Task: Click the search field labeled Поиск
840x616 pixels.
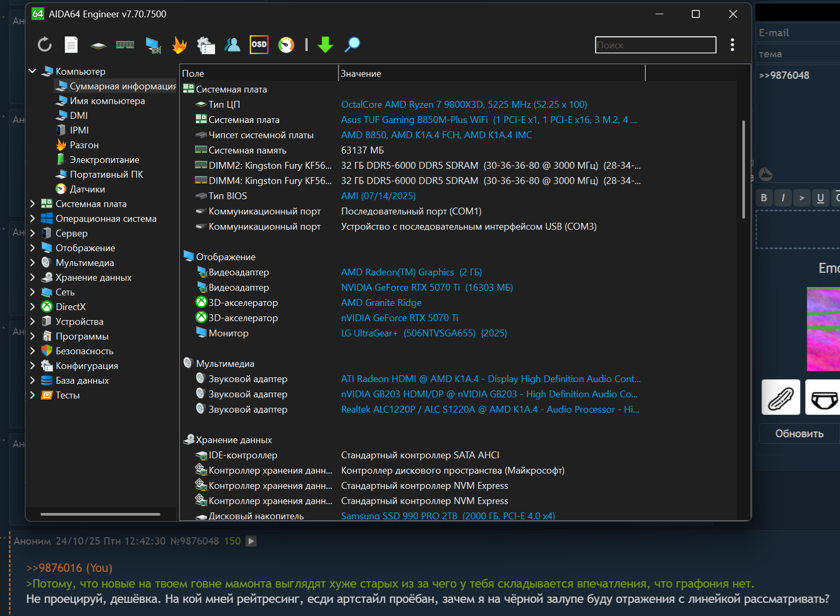Action: (x=655, y=45)
